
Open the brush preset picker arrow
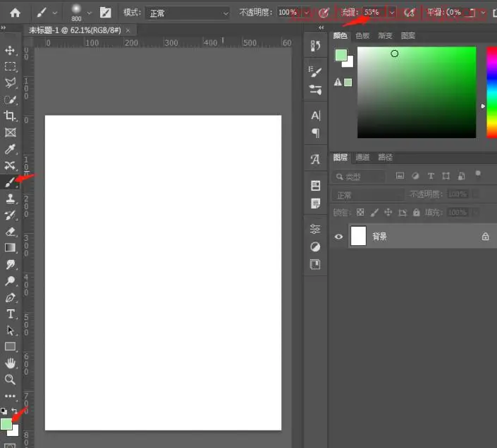click(90, 13)
